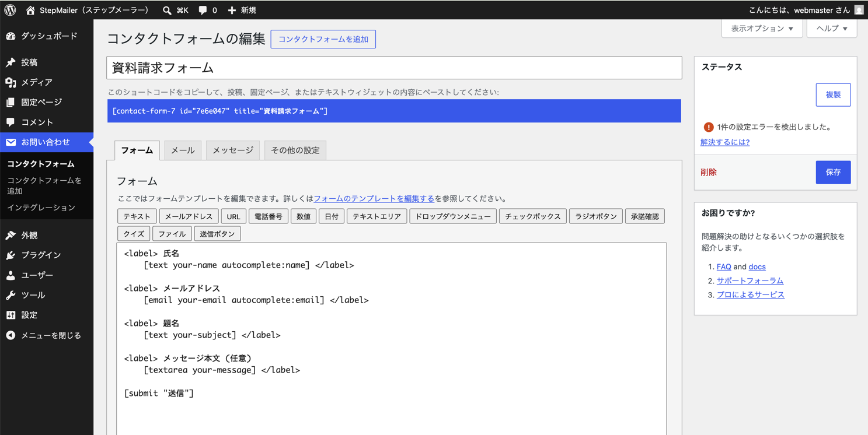This screenshot has height=435, width=868.
Task: Collapse menu via メニューを閉じる arrow icon
Action: pos(11,335)
